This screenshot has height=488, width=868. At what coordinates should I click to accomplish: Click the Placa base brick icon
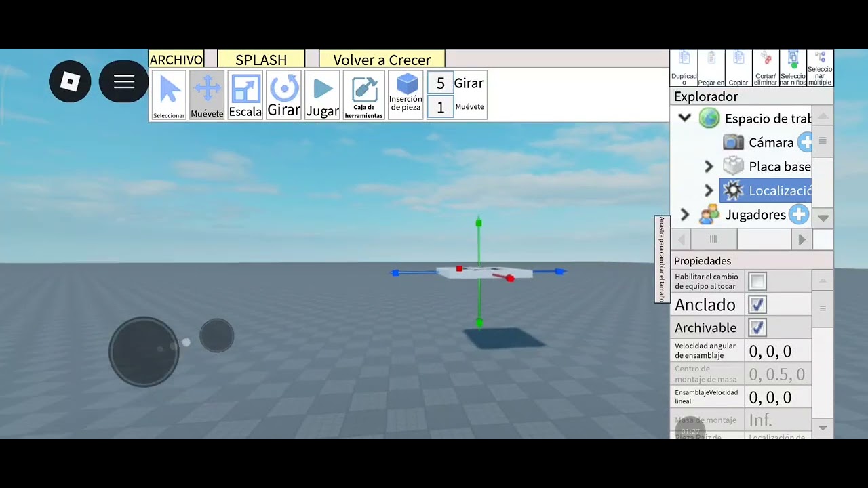[733, 166]
